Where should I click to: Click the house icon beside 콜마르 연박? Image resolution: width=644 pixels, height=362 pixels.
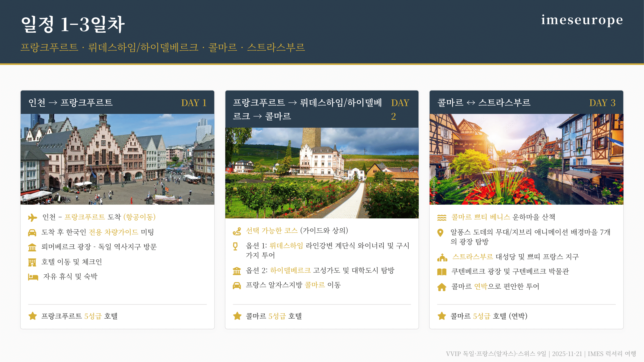click(442, 287)
